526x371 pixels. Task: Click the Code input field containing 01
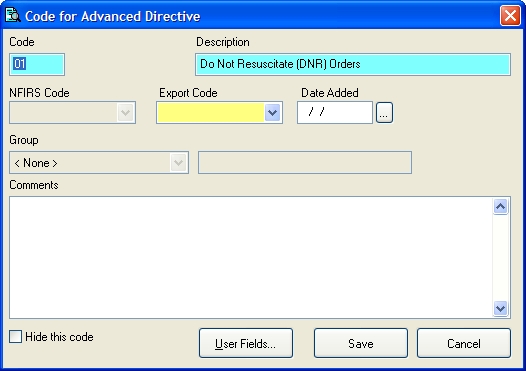tap(37, 64)
